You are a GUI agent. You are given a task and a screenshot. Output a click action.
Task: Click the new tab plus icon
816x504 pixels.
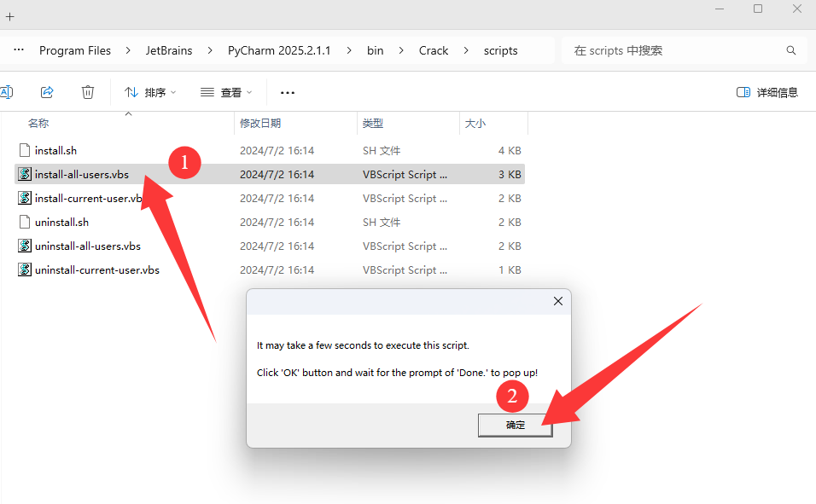tap(10, 17)
